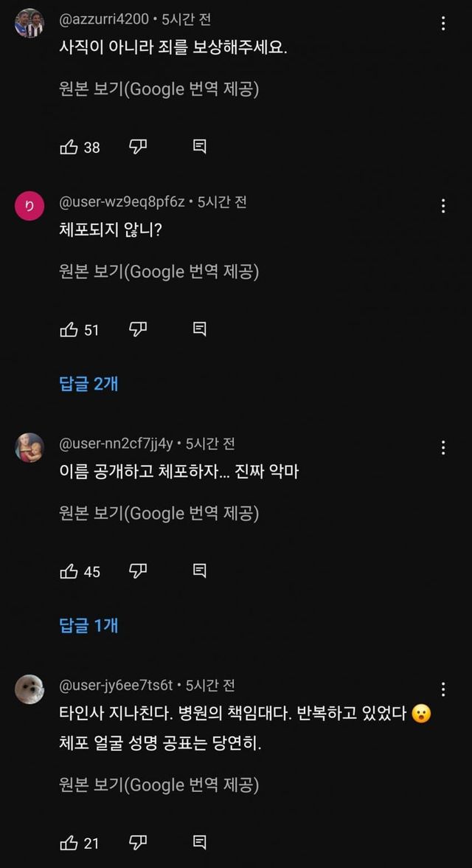
Task: Reply to the @user-wz9eq8pf6z comment
Action: coord(199,329)
